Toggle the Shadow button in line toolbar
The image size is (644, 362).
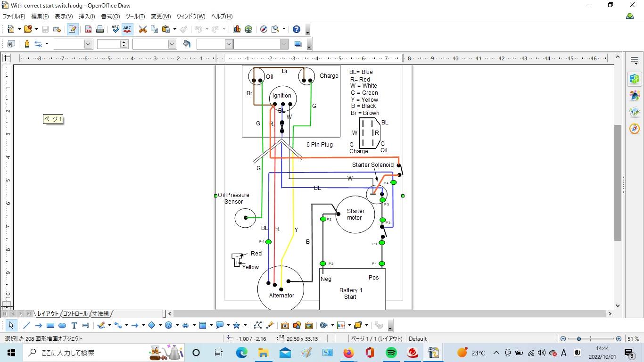(x=297, y=44)
